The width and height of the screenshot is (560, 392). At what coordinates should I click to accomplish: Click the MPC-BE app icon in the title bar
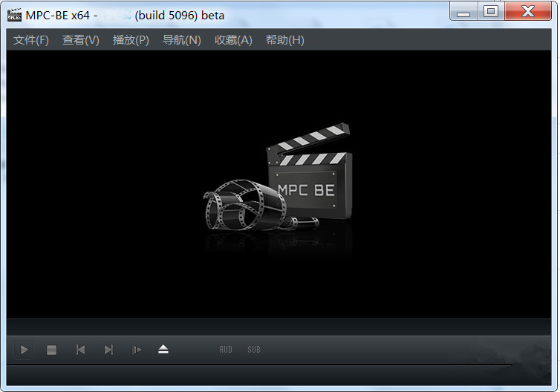(x=13, y=15)
